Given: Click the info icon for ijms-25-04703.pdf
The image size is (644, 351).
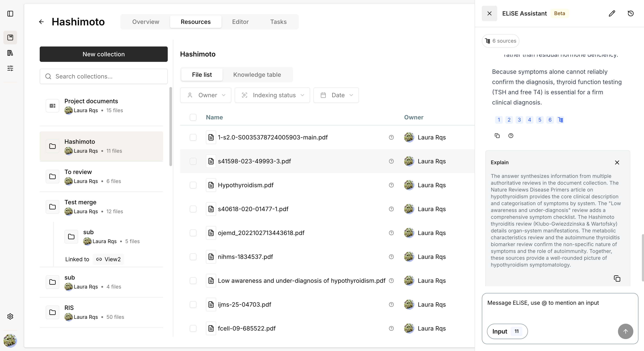Looking at the screenshot, I should pos(391,304).
